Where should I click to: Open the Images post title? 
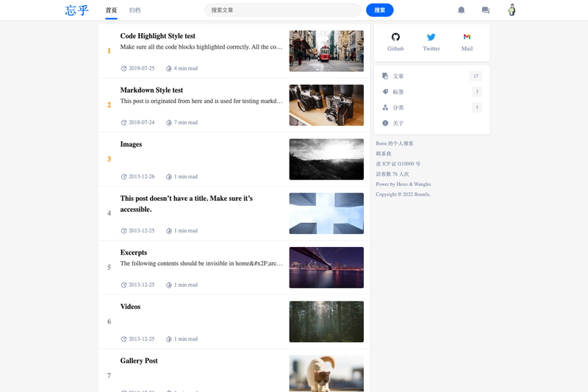coord(131,144)
